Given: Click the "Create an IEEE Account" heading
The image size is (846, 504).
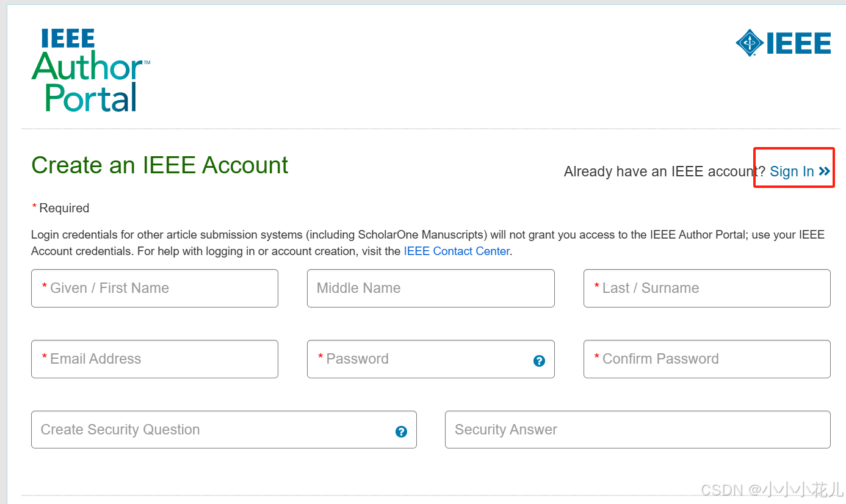Looking at the screenshot, I should coord(159,165).
